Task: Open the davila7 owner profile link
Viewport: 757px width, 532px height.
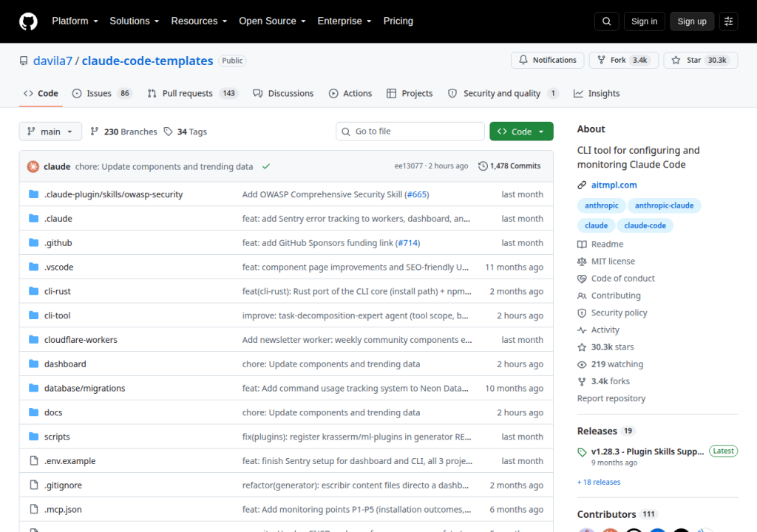Action: tap(52, 61)
